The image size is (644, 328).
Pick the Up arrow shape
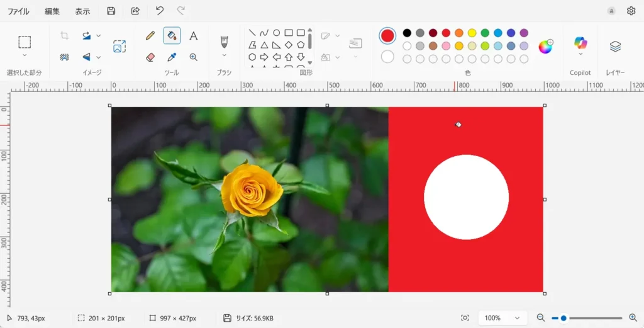[289, 57]
